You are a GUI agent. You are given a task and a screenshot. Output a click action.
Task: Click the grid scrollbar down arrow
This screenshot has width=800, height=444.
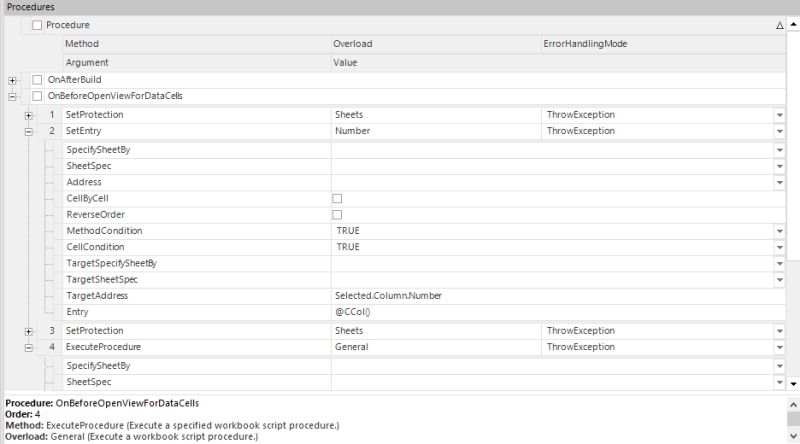793,384
